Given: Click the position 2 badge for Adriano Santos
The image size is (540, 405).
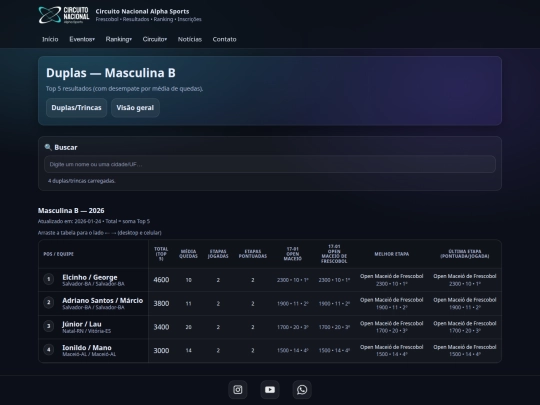Looking at the screenshot, I should (49, 302).
